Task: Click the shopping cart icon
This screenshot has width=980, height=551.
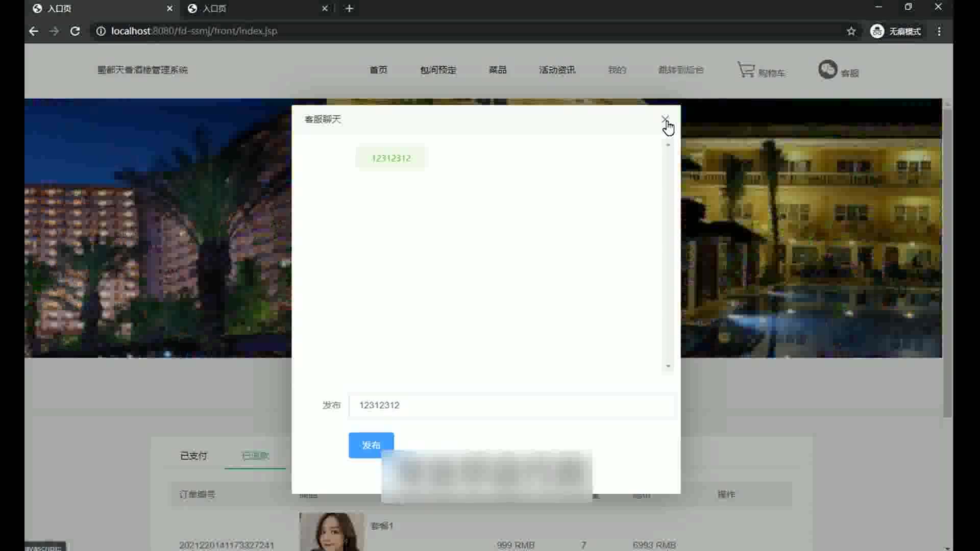Action: point(746,70)
